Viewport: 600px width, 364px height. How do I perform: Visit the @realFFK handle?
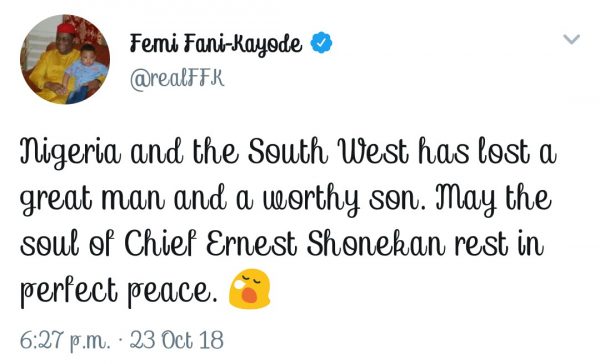177,78
